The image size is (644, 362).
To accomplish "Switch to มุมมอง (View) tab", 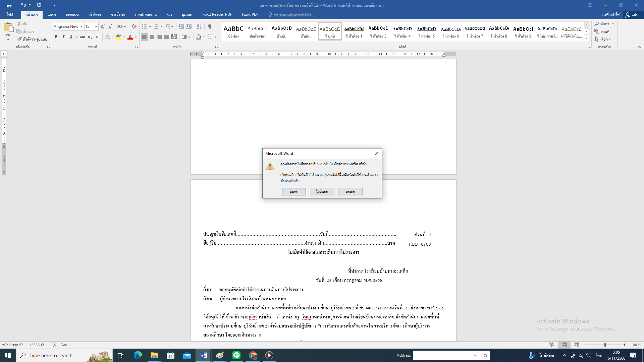I will (187, 15).
